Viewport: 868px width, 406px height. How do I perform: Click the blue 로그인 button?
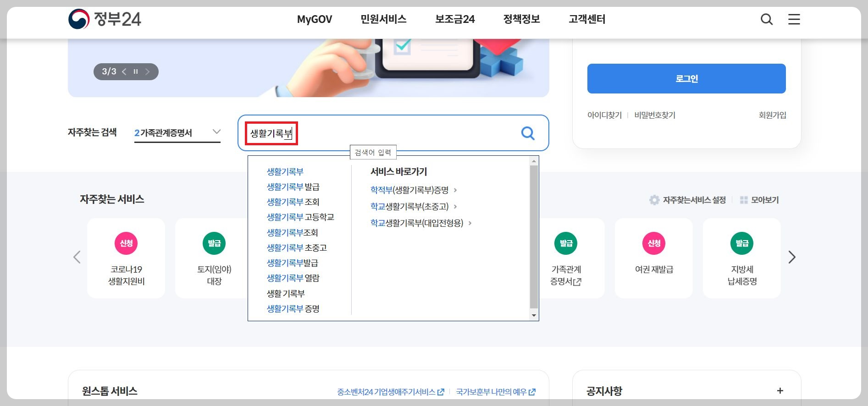click(x=686, y=78)
